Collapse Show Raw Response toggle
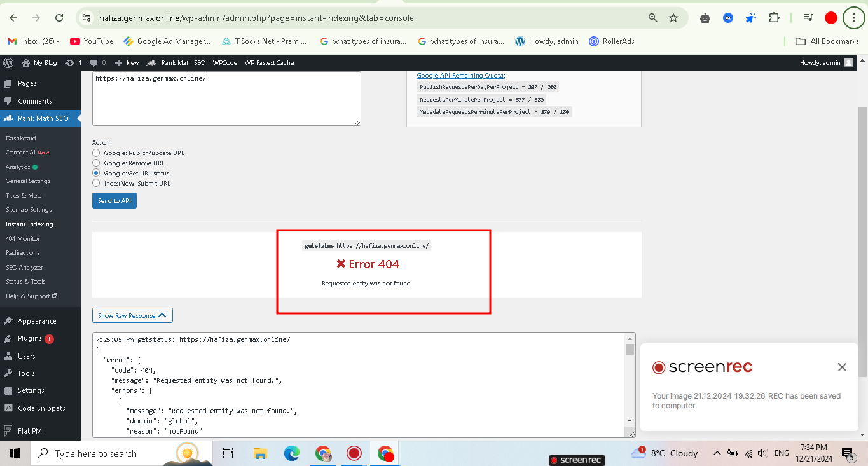The width and height of the screenshot is (868, 466). click(132, 315)
